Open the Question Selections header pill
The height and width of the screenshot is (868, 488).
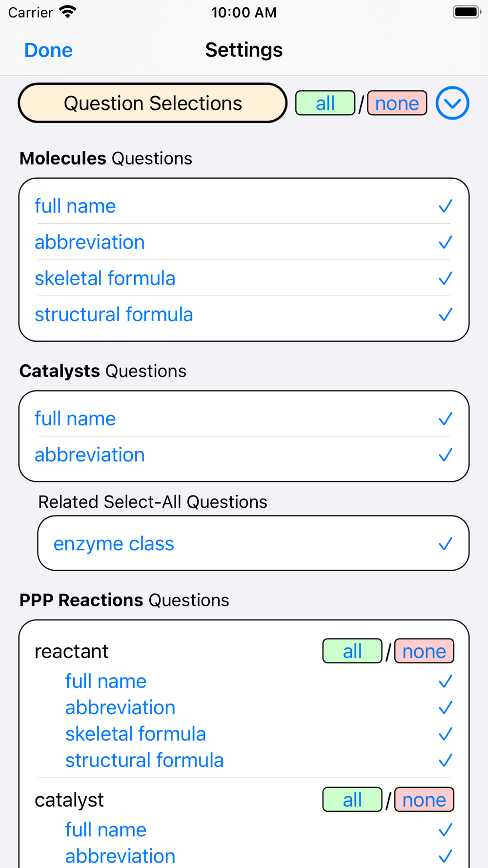pos(153,103)
